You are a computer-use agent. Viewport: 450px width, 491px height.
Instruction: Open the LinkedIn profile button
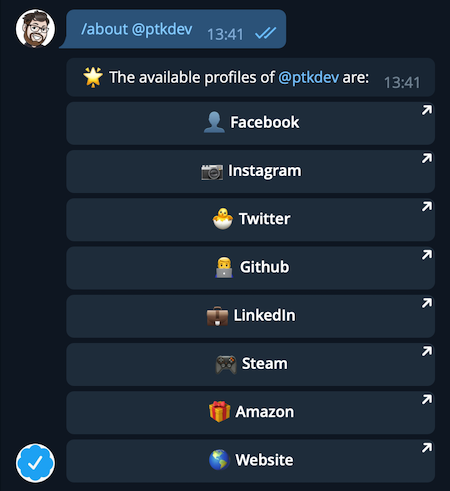(250, 316)
